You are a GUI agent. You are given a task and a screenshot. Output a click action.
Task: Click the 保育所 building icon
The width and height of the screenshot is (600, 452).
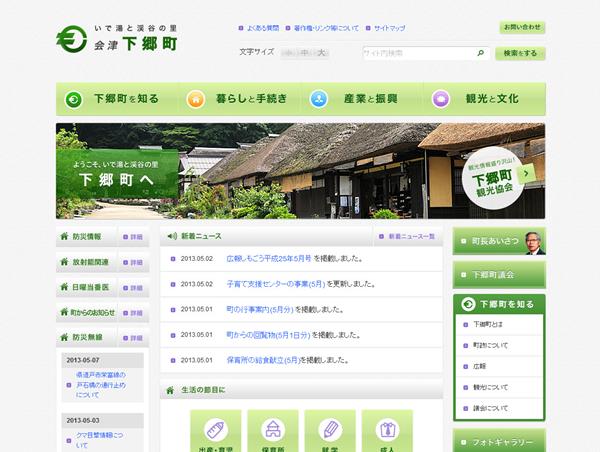pos(273,429)
